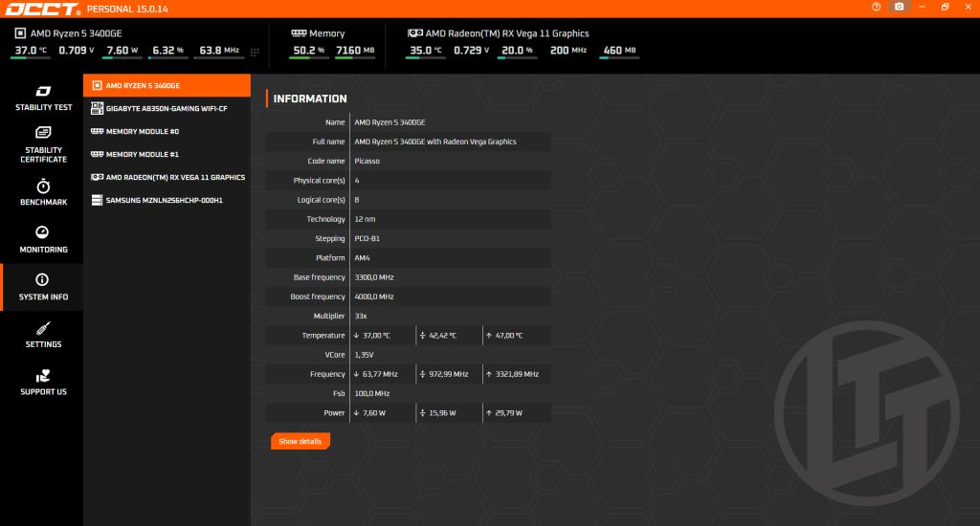
Task: Open the Stability Test section
Action: pyautogui.click(x=43, y=99)
